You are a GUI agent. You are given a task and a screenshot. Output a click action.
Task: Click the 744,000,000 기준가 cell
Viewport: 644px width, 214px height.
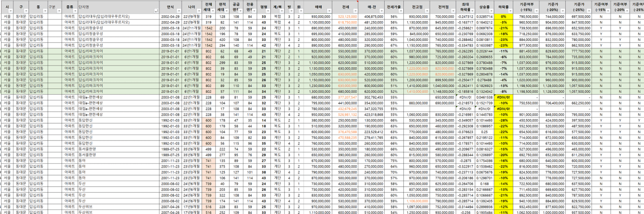pyautogui.click(x=554, y=17)
